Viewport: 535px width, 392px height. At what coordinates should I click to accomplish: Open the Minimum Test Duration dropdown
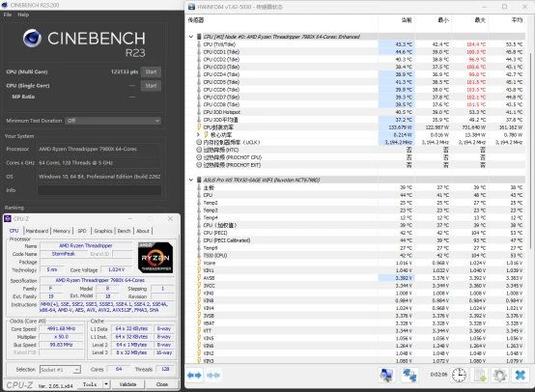(x=113, y=121)
